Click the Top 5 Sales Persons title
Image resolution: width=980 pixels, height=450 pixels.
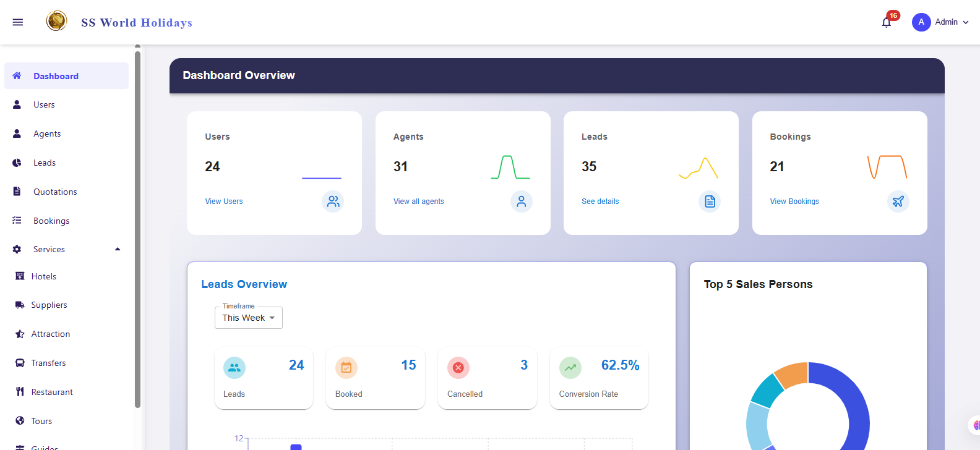click(x=759, y=284)
